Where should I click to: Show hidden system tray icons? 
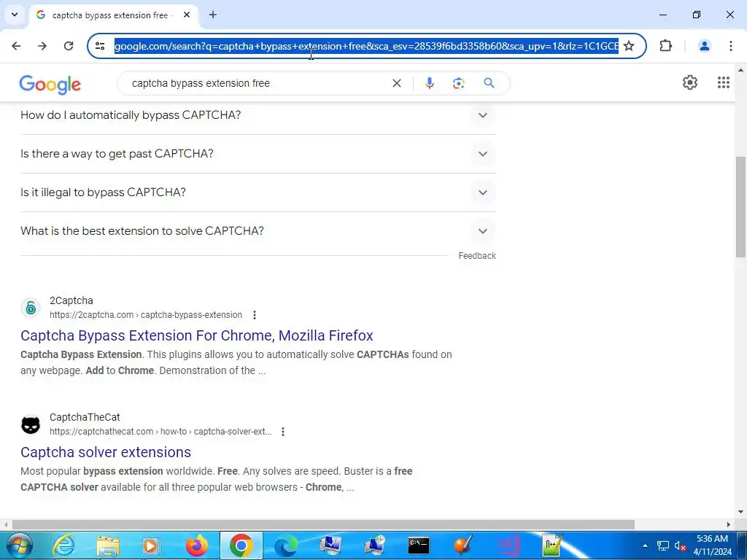[645, 545]
